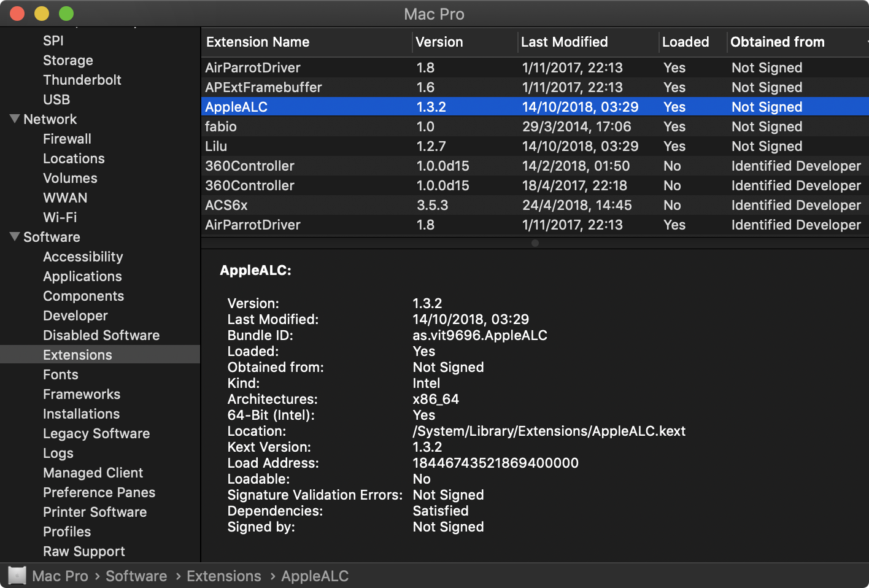Viewport: 869px width, 588px height.
Task: Click AppleALC in the path bar
Action: (x=315, y=576)
